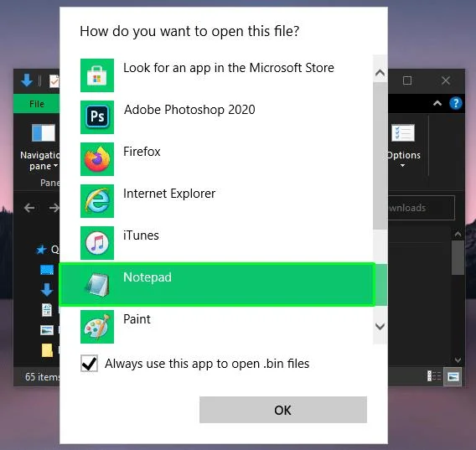Select the Microsoft Store app icon
Image resolution: width=476 pixels, height=450 pixels.
tap(97, 75)
